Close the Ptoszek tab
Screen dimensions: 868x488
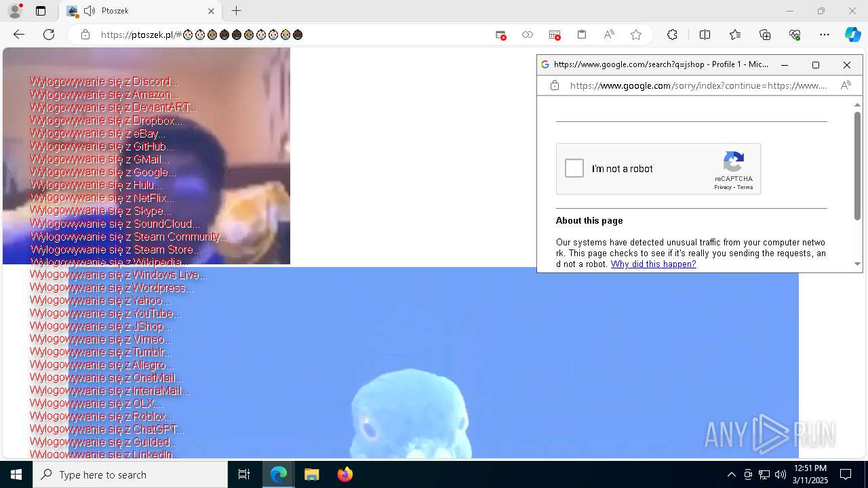211,11
